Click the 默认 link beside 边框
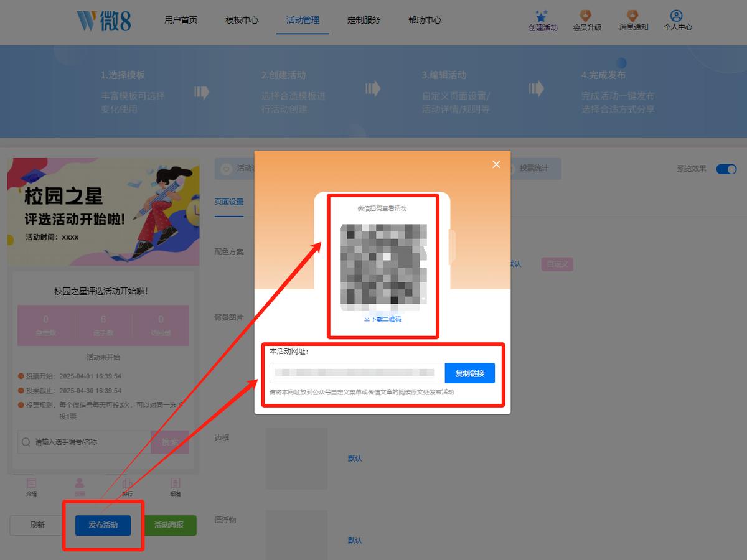The width and height of the screenshot is (747, 560). click(x=355, y=459)
